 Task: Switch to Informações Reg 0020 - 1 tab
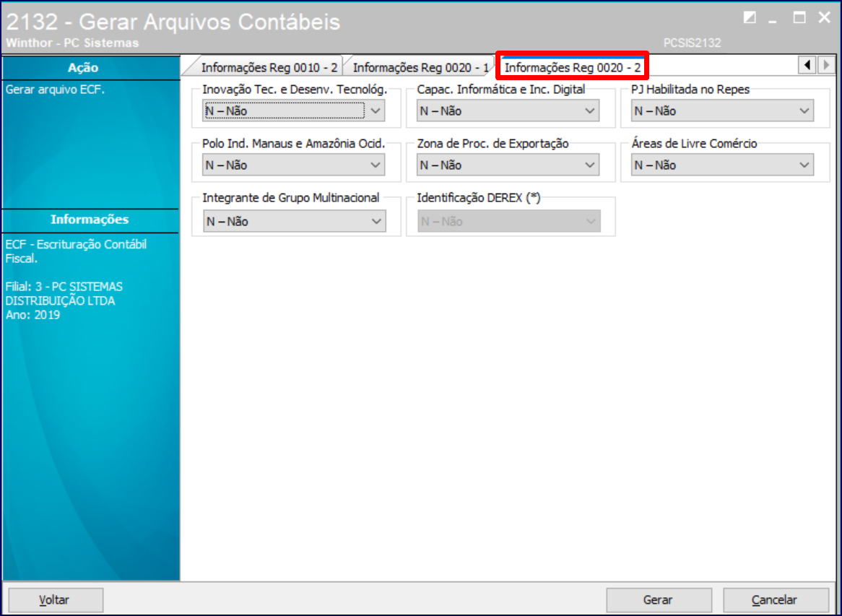click(420, 68)
